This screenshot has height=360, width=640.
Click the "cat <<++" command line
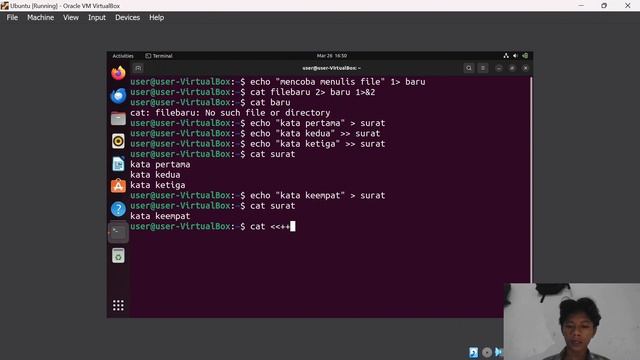[212, 226]
